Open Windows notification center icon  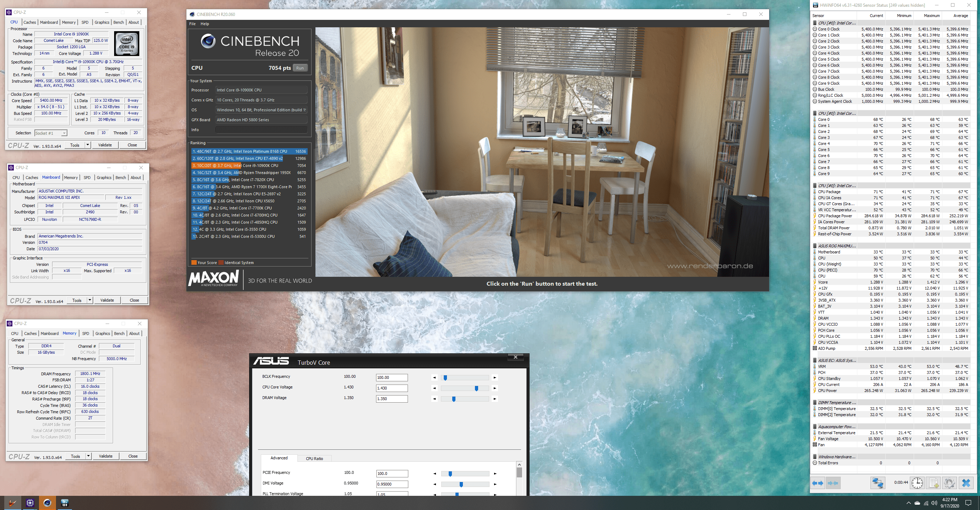tap(969, 503)
